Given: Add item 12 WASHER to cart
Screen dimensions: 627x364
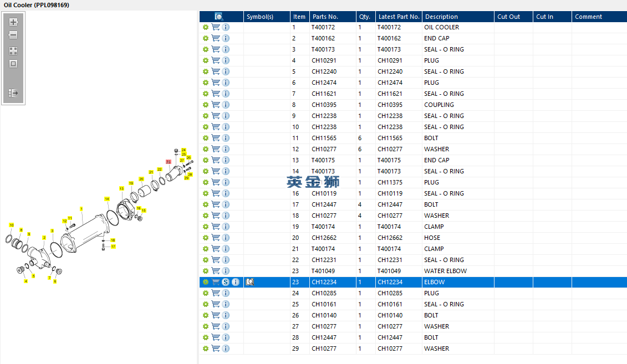Looking at the screenshot, I should click(x=216, y=149).
